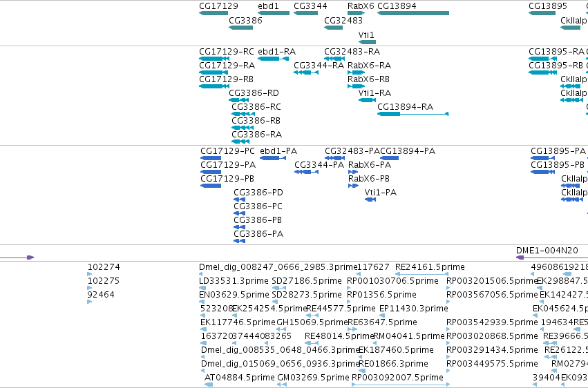
Task: Select the CG32483 gene label
Action: click(343, 21)
